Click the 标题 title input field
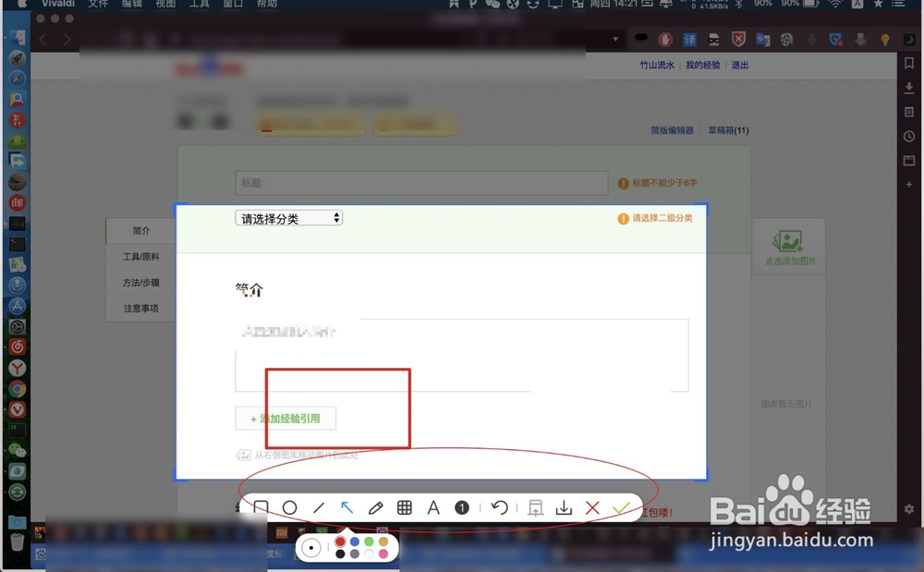The width and height of the screenshot is (924, 572). point(420,183)
